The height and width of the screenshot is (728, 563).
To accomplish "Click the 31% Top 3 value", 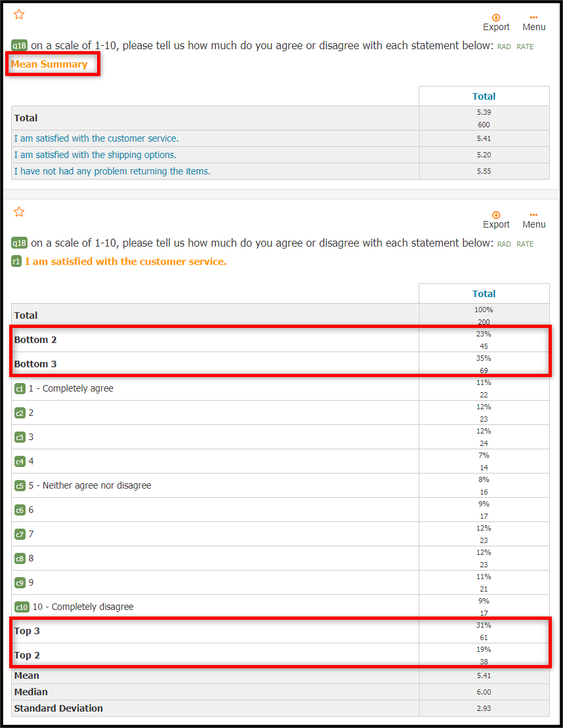I will tap(484, 625).
